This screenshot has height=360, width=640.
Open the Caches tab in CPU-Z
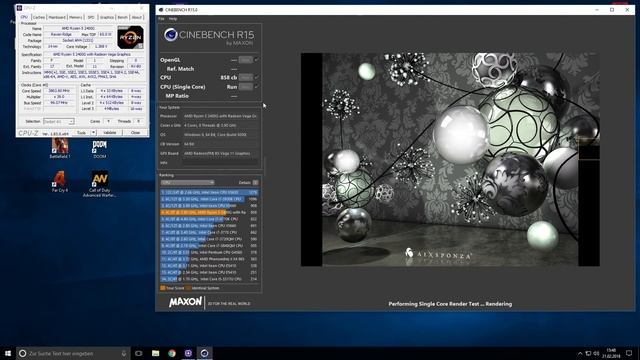39,17
